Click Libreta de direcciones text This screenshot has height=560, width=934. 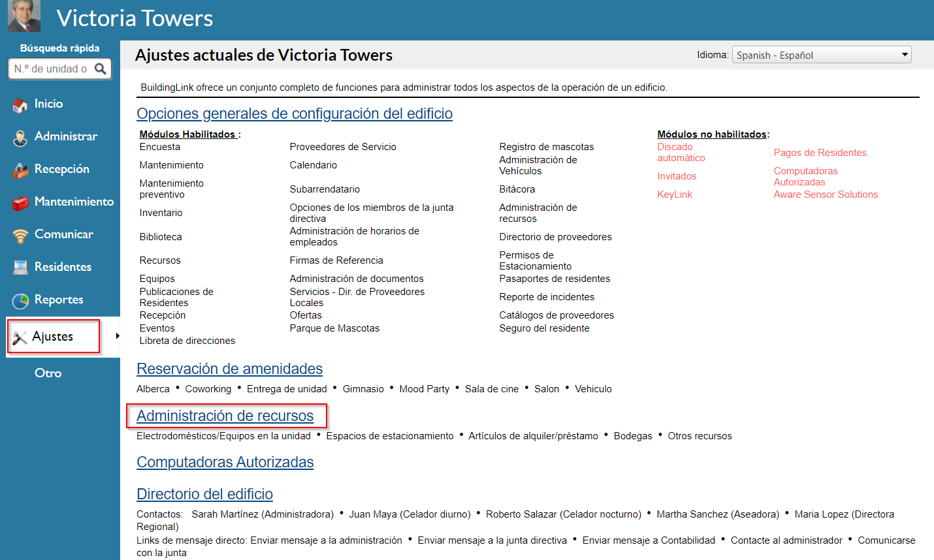pos(187,341)
